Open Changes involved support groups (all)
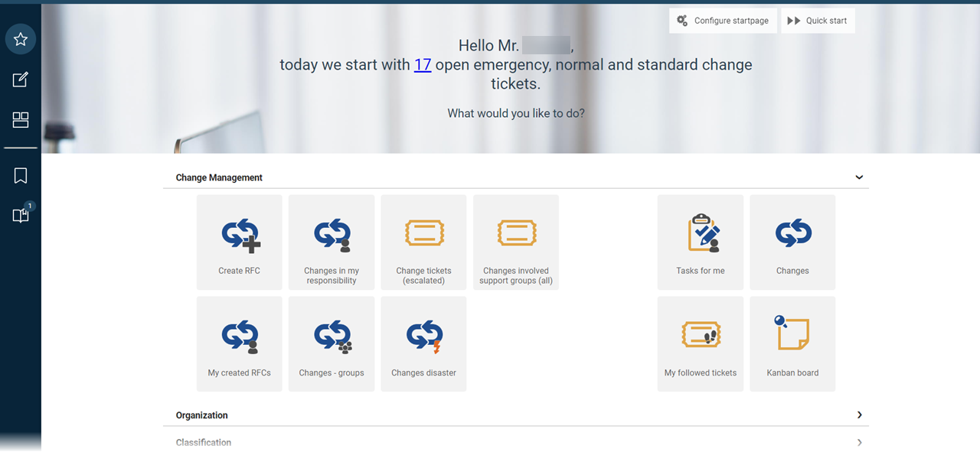Screen dimensions: 980x452 coord(515,242)
